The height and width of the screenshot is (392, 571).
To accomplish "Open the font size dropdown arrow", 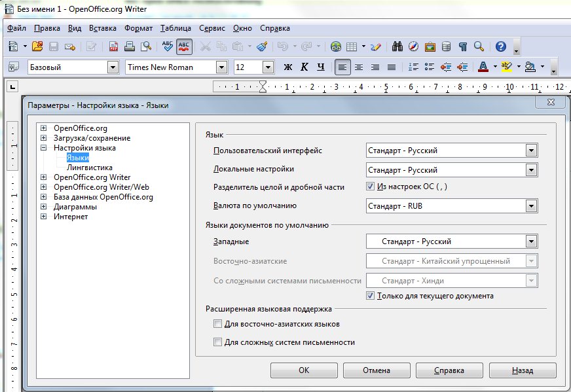I will pos(268,67).
